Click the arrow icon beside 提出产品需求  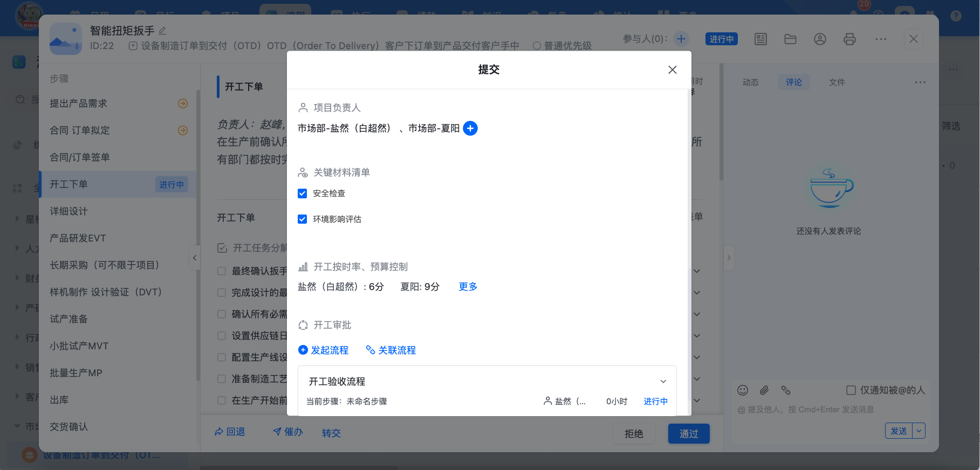(x=183, y=103)
